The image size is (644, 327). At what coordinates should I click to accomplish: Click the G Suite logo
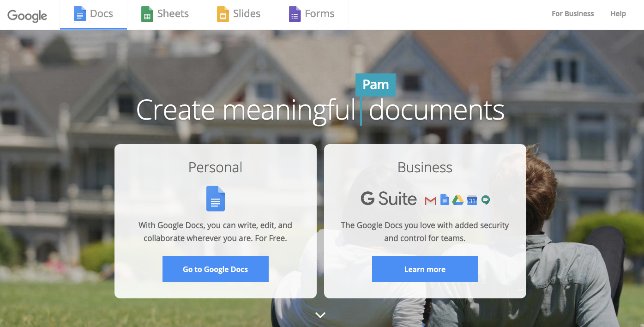pyautogui.click(x=389, y=199)
